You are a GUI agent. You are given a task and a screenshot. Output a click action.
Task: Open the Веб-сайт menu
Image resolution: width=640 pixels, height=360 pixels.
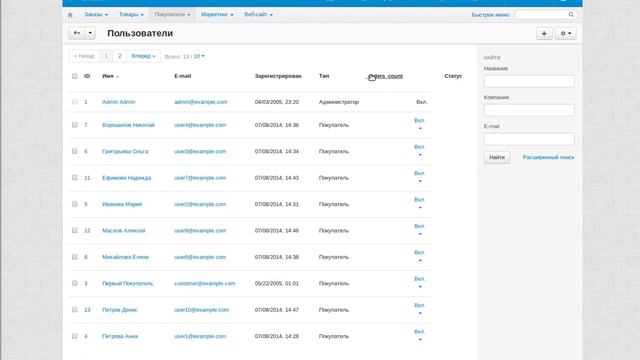point(258,14)
